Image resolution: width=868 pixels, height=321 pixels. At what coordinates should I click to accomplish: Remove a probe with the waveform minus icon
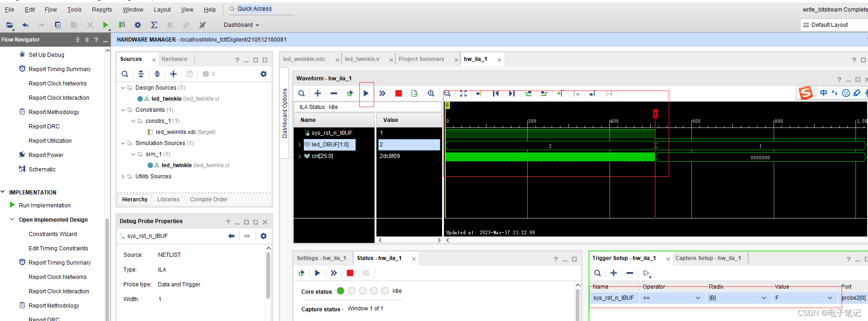click(x=334, y=93)
